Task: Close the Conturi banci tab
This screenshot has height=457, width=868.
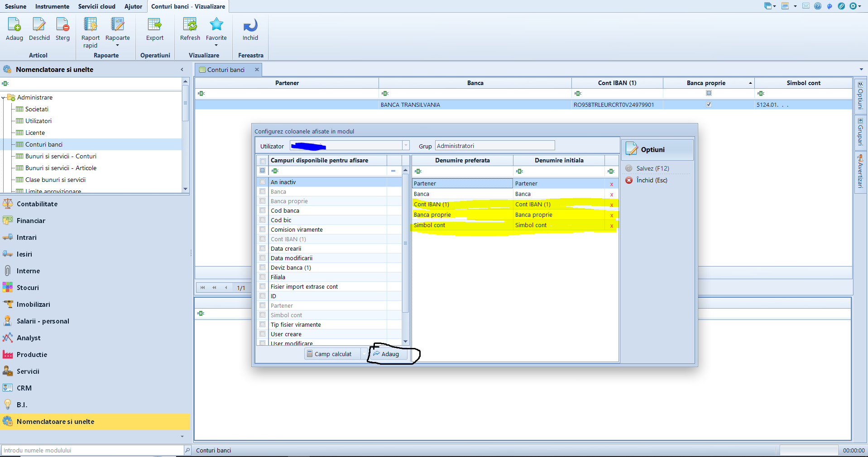Action: click(x=257, y=70)
